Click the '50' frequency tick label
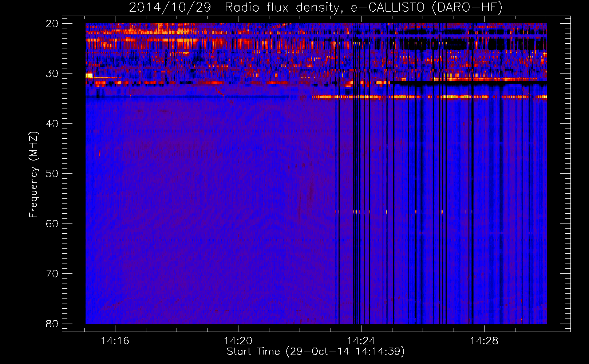Screen dimensions: 589x364 click(52, 174)
